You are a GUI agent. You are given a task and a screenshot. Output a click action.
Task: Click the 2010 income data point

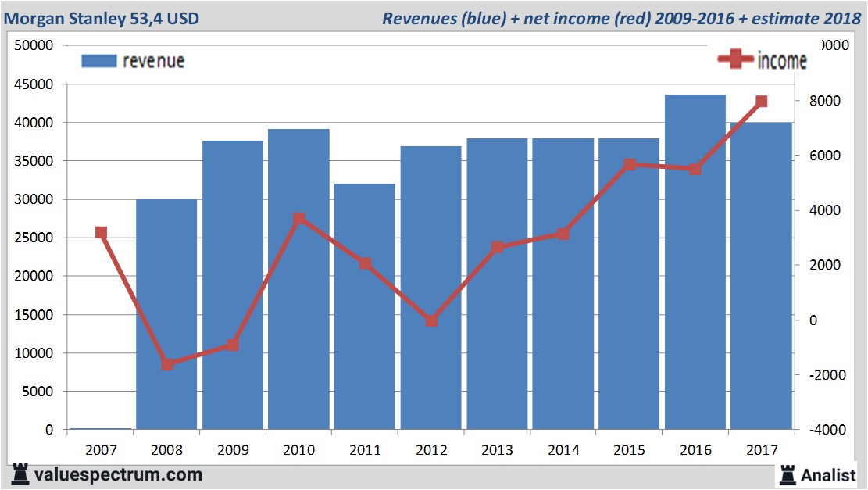pyautogui.click(x=298, y=219)
